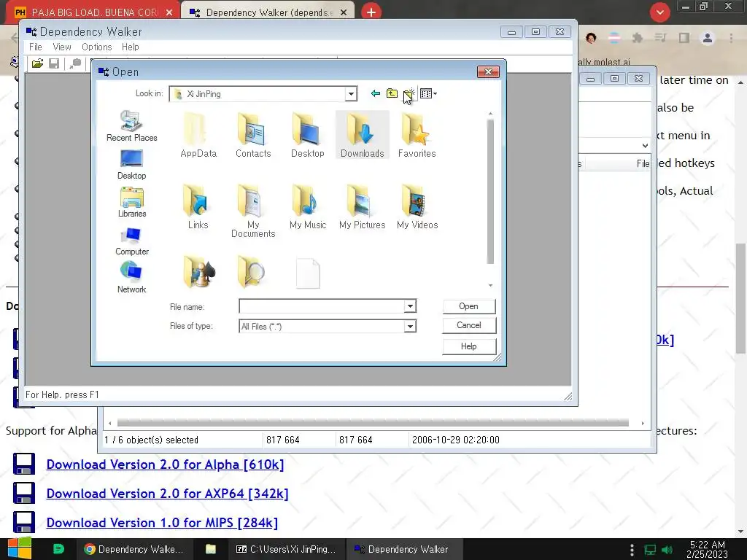
Task: Click the Open button in the dialog
Action: pyautogui.click(x=469, y=306)
